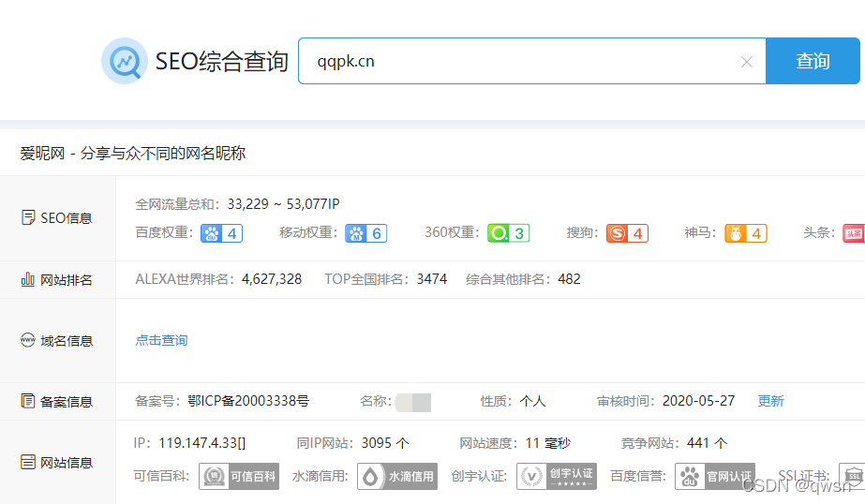Click the 备案信息 record icon
Screen dimensions: 865x504
tap(27, 401)
